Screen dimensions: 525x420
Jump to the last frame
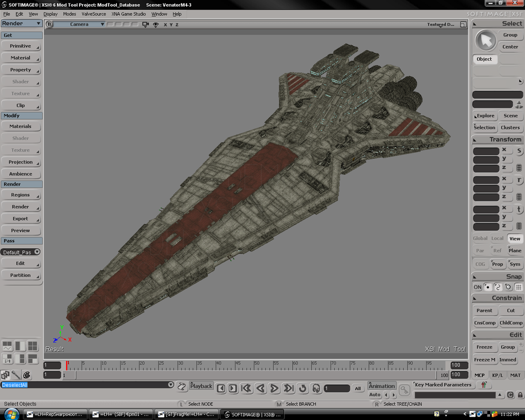pyautogui.click(x=288, y=388)
